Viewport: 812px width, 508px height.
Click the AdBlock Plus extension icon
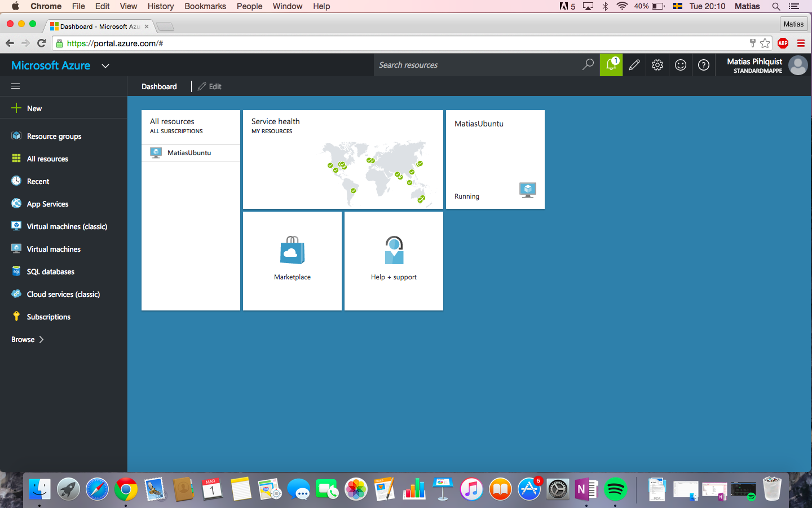(783, 43)
